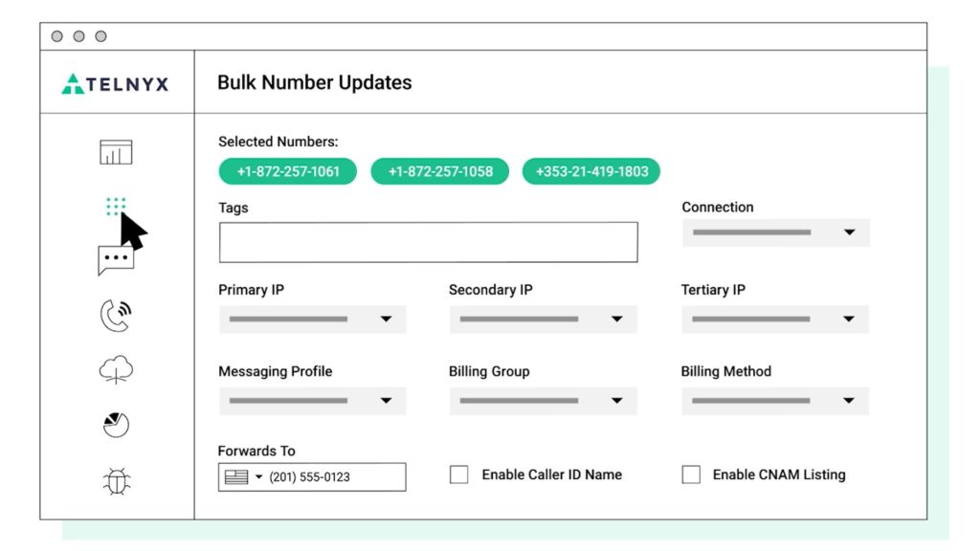
Task: Select the number +1-872-257-1061
Action: click(287, 171)
